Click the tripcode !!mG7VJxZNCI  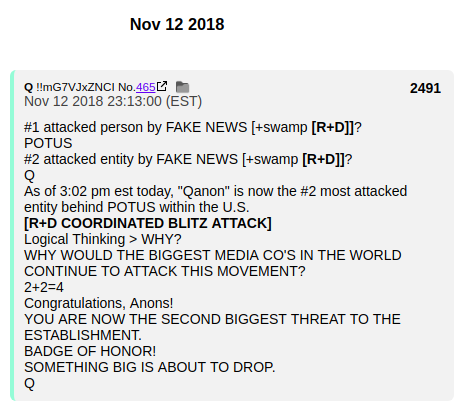pyautogui.click(x=75, y=87)
